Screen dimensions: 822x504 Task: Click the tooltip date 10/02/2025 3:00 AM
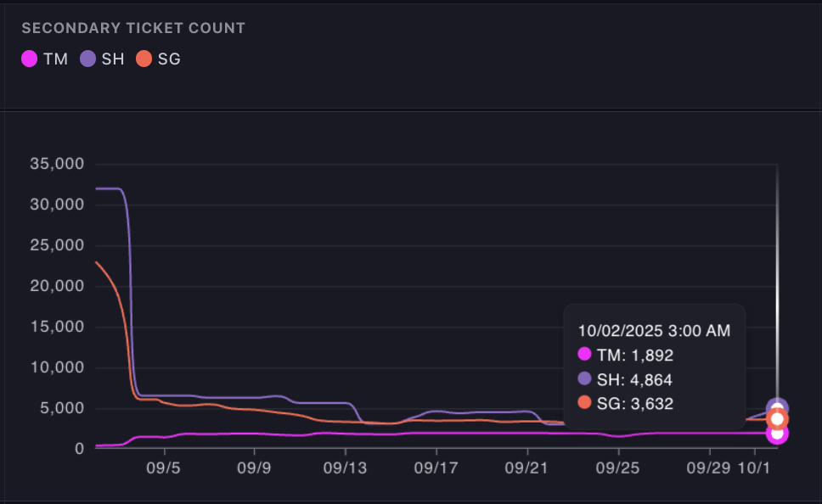pyautogui.click(x=654, y=331)
